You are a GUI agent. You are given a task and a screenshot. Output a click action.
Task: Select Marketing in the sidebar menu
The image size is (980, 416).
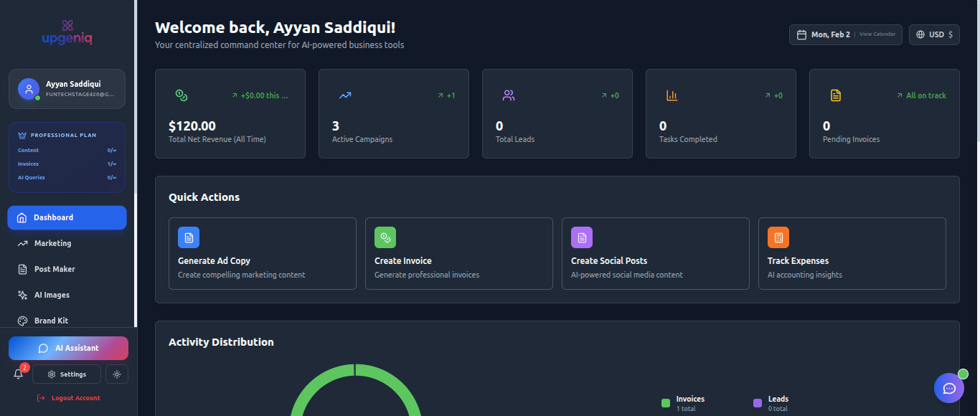(x=52, y=243)
